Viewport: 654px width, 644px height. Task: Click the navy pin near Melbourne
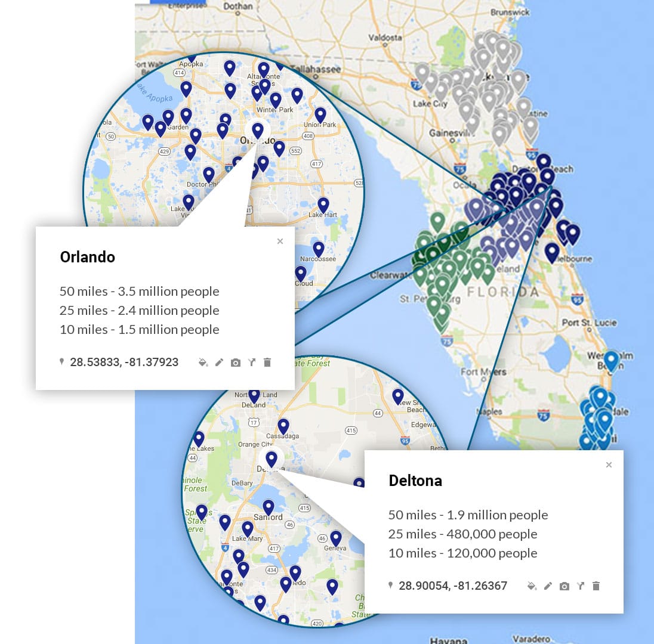(x=552, y=251)
